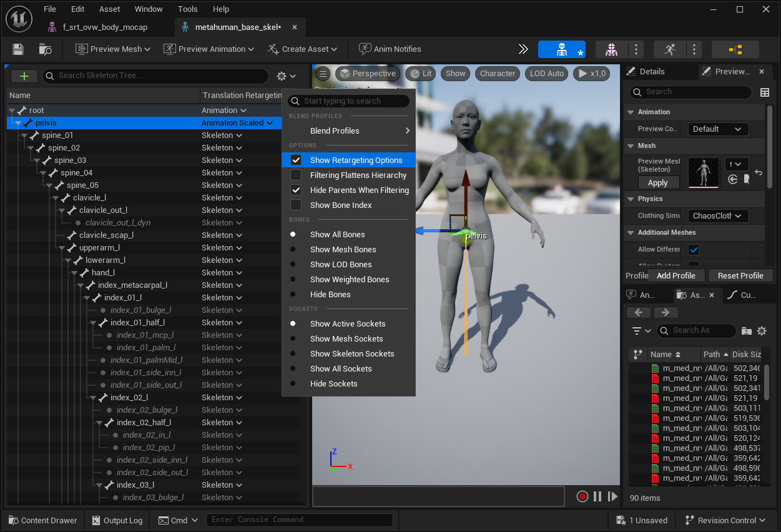Viewport: 781px width, 532px height.
Task: Collapse the spine_01 tree node
Action: [x=24, y=135]
